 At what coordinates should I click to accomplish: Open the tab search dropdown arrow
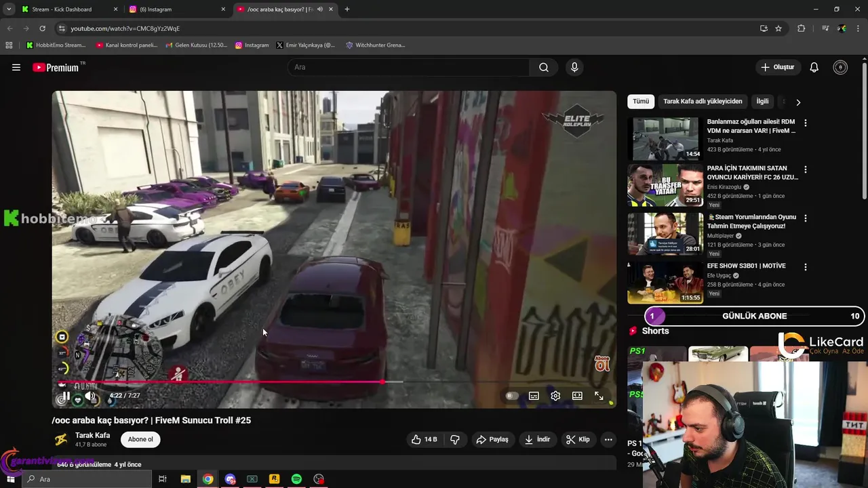click(9, 9)
